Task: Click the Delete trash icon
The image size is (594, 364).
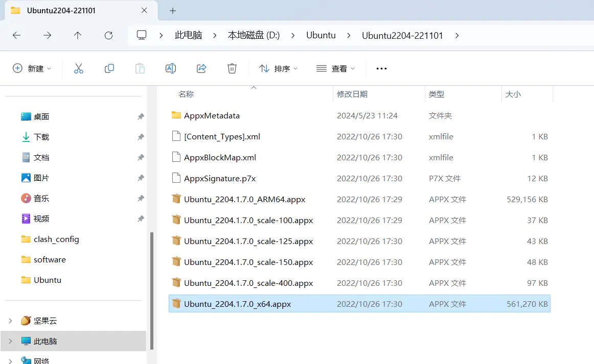Action: coord(232,68)
